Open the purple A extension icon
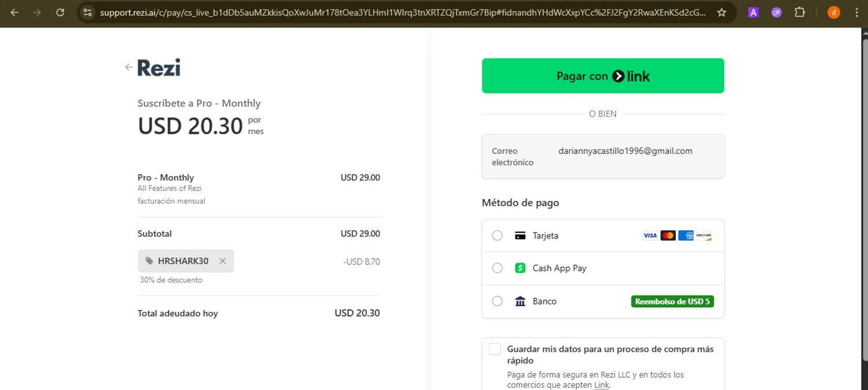This screenshot has height=390, width=868. click(x=753, y=12)
